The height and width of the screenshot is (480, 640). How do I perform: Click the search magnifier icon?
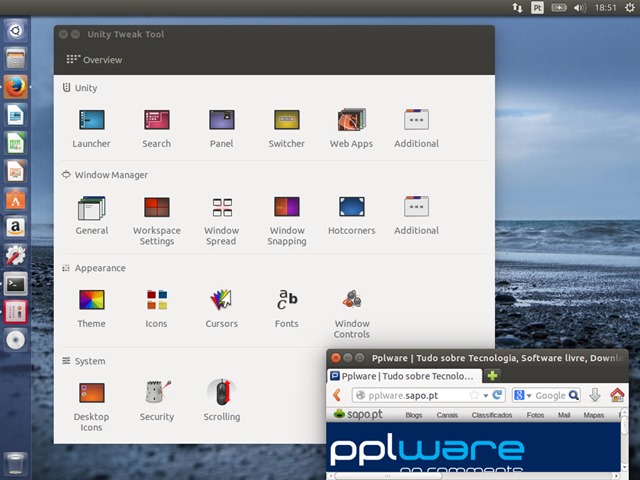pos(573,395)
